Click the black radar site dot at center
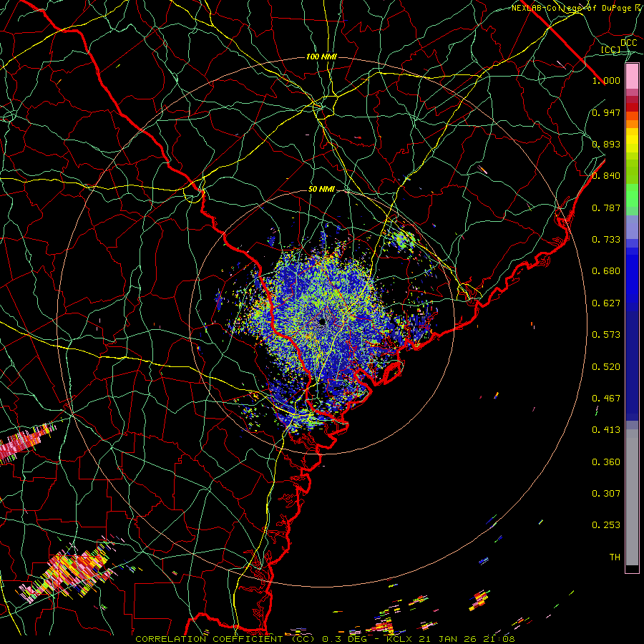This screenshot has height=644, width=644. [322, 321]
